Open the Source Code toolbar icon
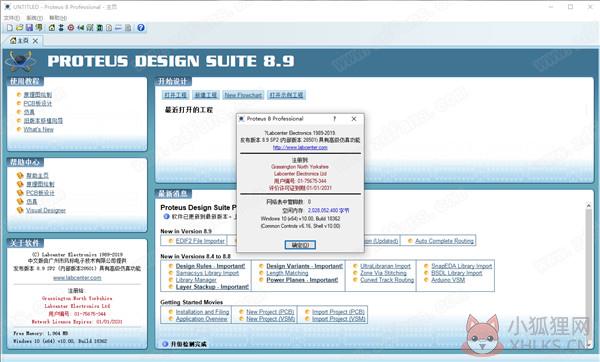 pyautogui.click(x=118, y=28)
